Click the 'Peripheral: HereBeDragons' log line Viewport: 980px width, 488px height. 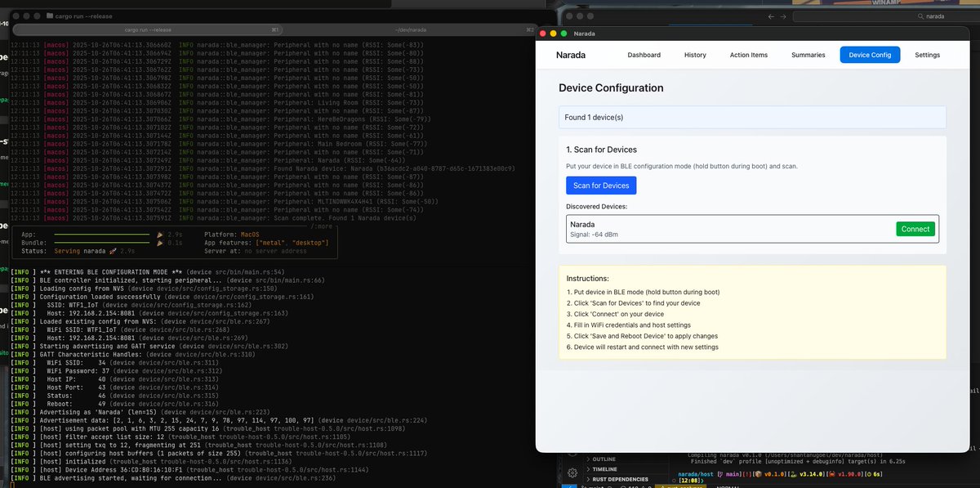220,119
